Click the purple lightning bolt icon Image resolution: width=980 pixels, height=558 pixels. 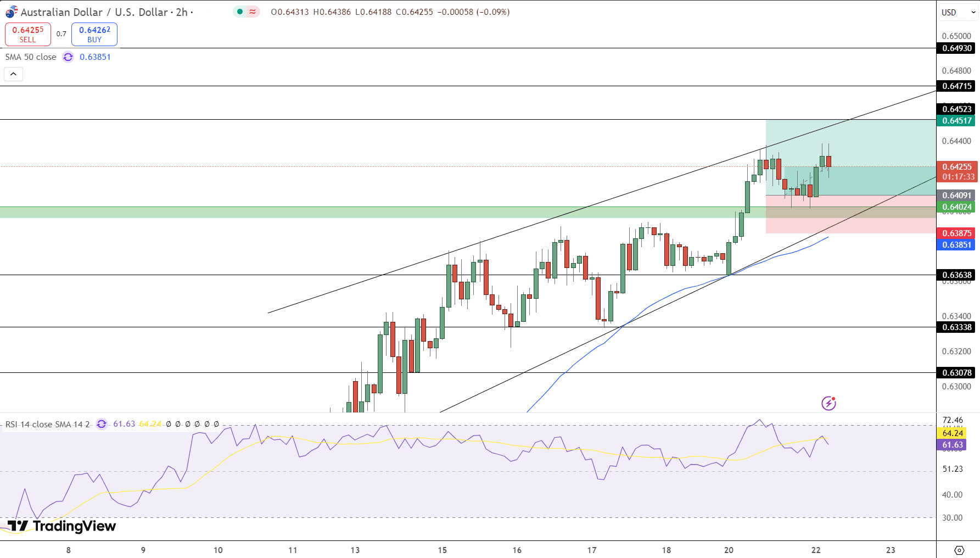(x=828, y=404)
